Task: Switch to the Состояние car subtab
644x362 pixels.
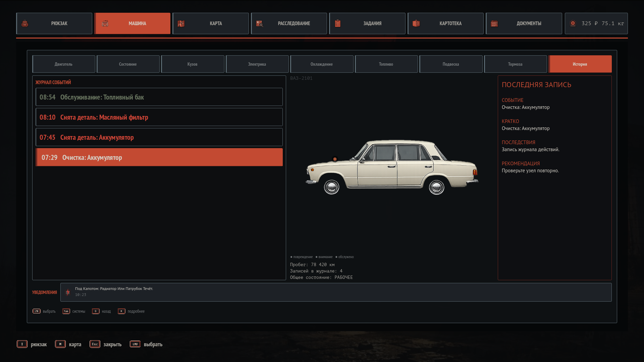Action: tap(128, 64)
